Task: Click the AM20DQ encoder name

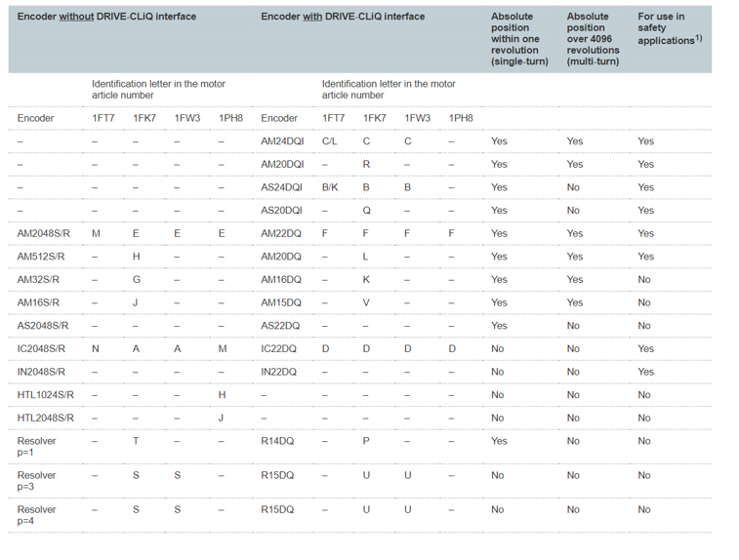Action: 281,257
